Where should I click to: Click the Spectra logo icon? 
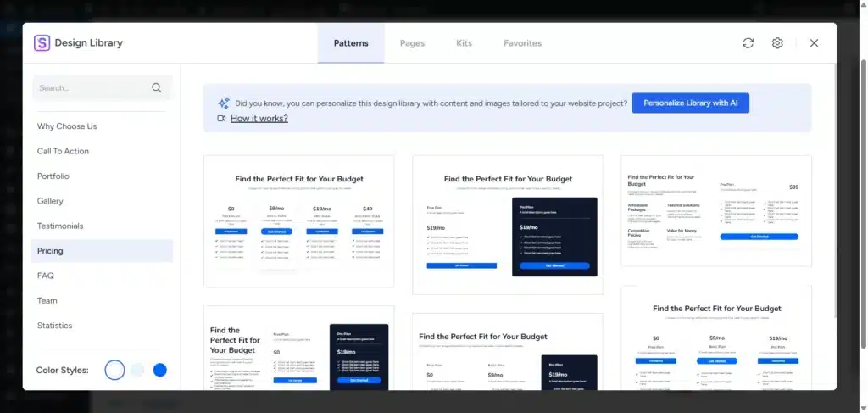pos(42,43)
